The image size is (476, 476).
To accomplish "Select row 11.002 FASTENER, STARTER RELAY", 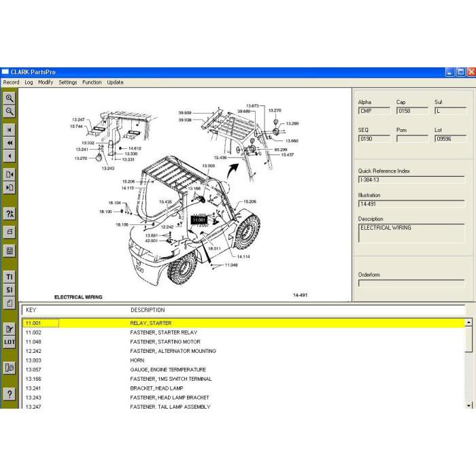I will 243,333.
